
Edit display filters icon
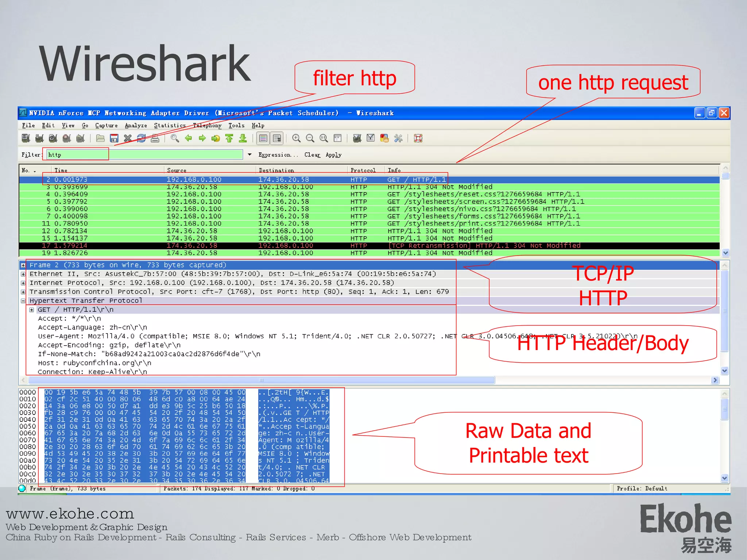[371, 138]
